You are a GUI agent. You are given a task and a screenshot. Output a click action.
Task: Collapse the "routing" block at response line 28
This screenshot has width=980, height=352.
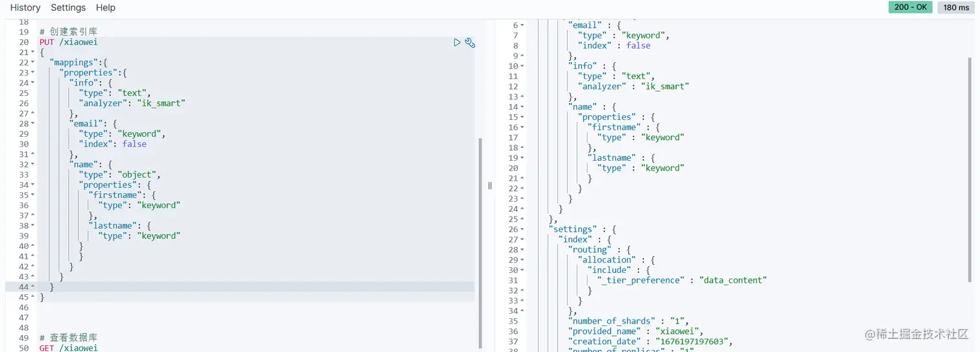point(522,250)
